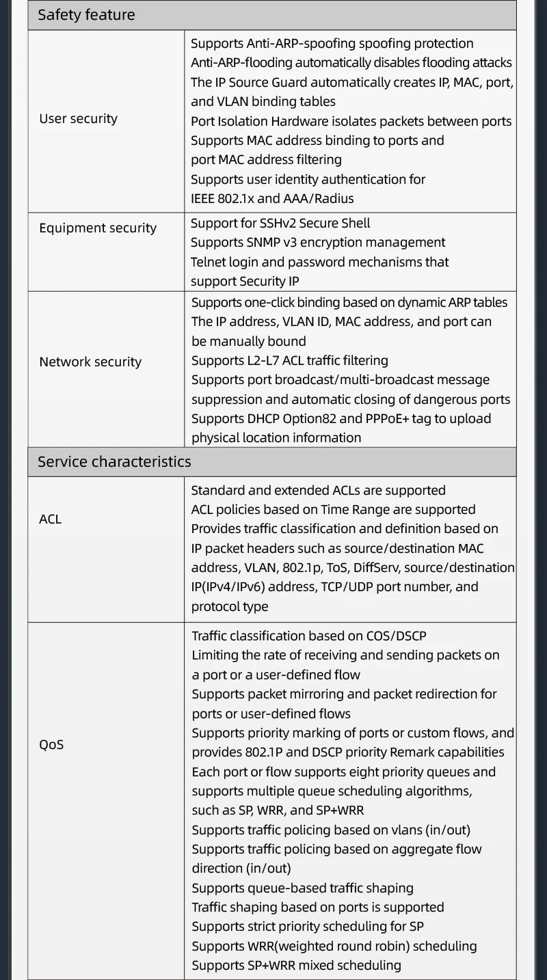Click Supports queue-based traffic shaping text
The image size is (547, 980).
tap(302, 888)
